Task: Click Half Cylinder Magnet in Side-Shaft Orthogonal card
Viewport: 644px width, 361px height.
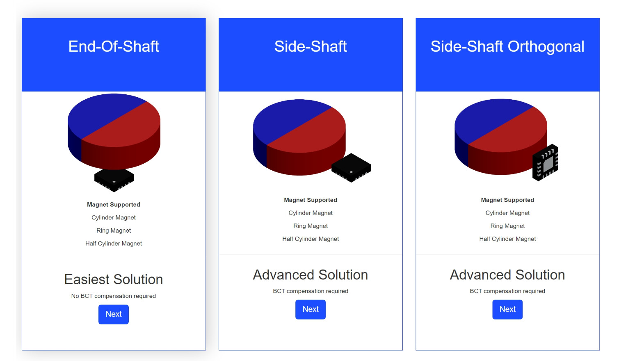Action: click(x=507, y=239)
